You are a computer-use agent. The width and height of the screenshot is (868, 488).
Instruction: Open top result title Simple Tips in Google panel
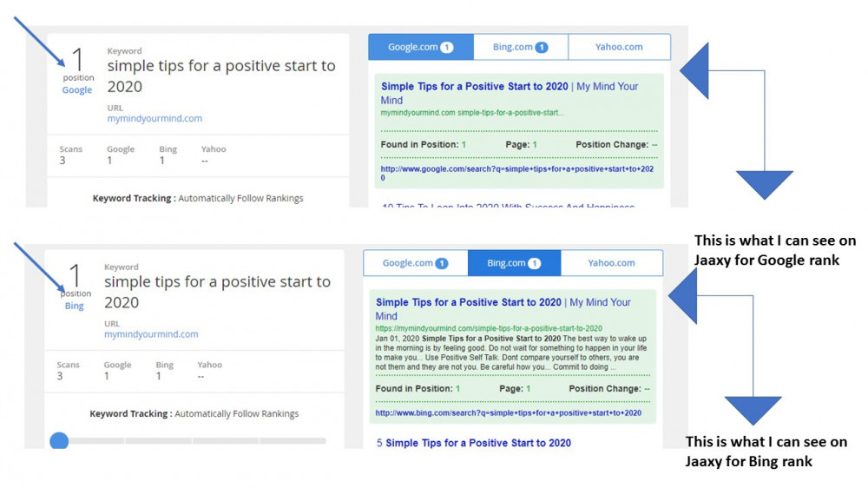click(510, 93)
